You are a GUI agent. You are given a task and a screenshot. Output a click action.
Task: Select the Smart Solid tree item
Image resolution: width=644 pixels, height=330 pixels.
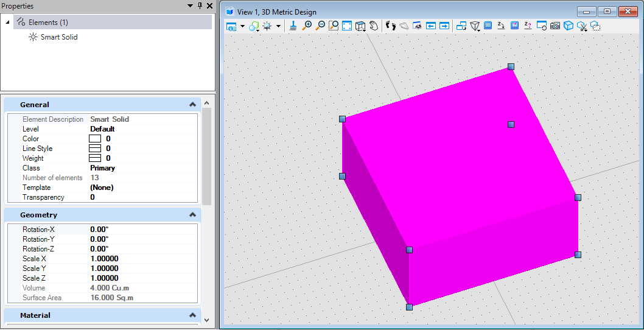[x=59, y=37]
